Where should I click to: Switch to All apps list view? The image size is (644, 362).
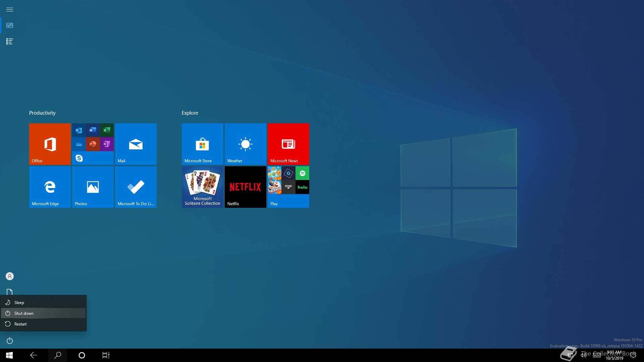pos(10,42)
